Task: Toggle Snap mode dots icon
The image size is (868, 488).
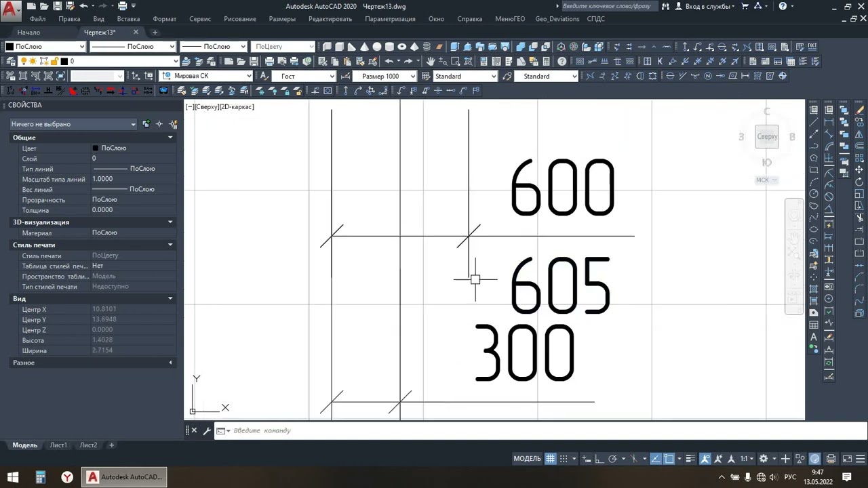Action: [x=564, y=459]
